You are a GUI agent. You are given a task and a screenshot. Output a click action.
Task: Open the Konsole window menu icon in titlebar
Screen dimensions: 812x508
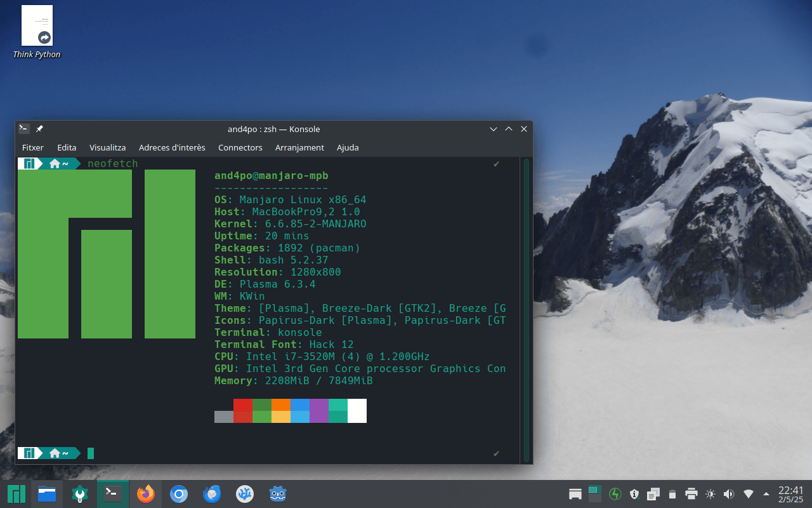point(23,129)
